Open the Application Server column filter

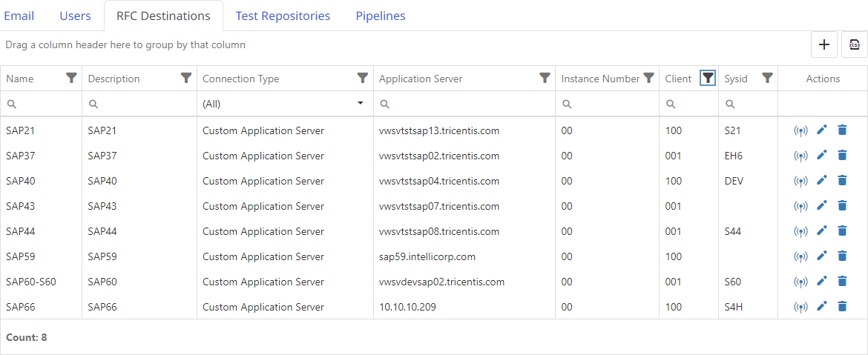click(545, 78)
